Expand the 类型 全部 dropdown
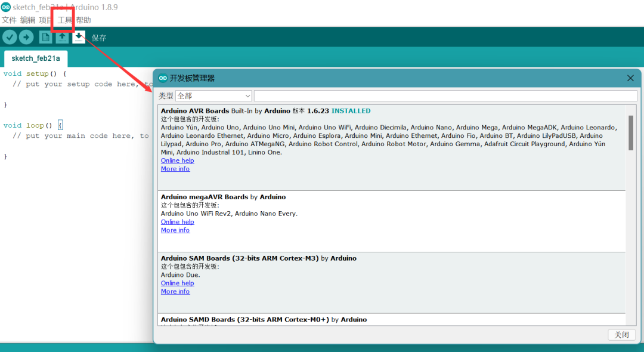 pyautogui.click(x=213, y=95)
